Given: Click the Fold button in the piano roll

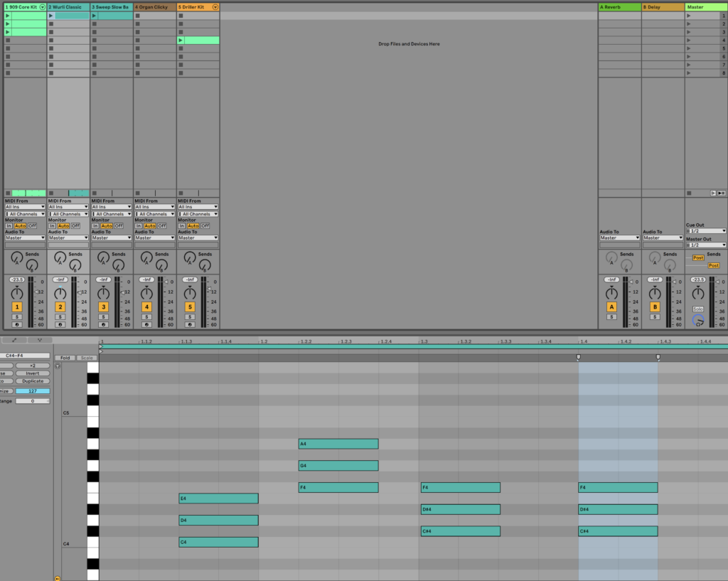Looking at the screenshot, I should click(x=65, y=358).
